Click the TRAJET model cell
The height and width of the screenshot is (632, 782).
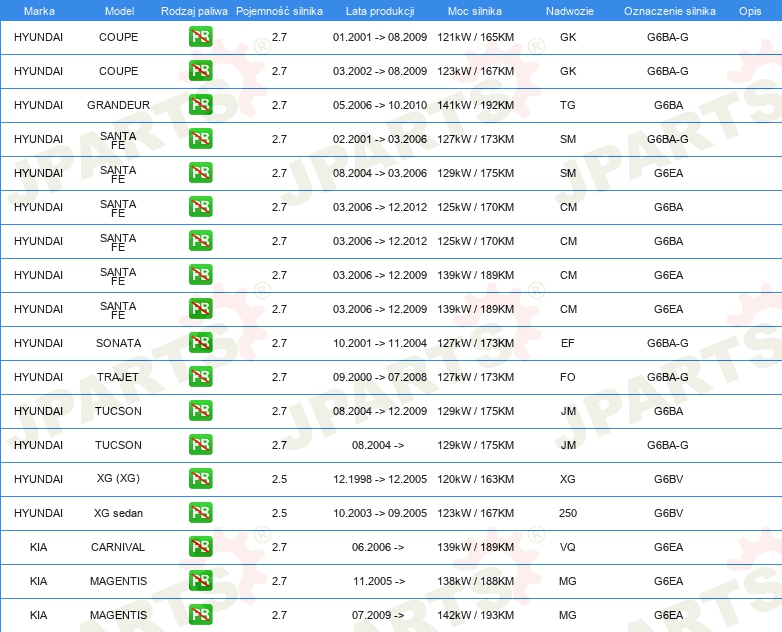click(x=118, y=377)
